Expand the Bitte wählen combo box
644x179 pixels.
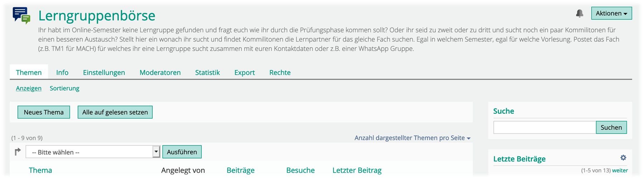tap(93, 152)
